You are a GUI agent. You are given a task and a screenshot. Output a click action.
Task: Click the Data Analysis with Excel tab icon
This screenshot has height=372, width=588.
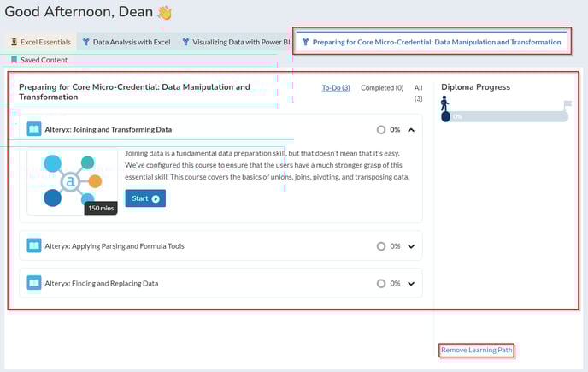[85, 42]
